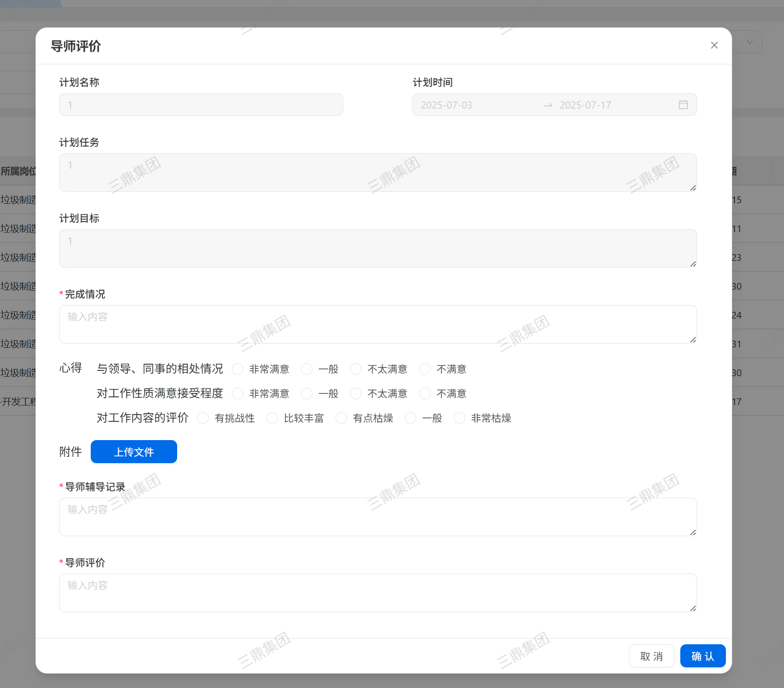Pick 比较丰富 for 对工作内容的评价
Viewport: 784px width, 688px height.
[x=272, y=418]
